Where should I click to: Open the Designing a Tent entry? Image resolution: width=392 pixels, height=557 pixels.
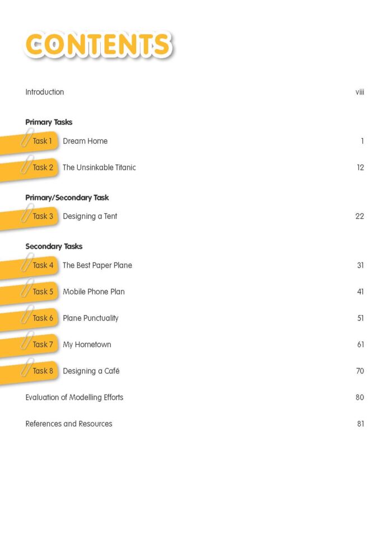tap(90, 216)
